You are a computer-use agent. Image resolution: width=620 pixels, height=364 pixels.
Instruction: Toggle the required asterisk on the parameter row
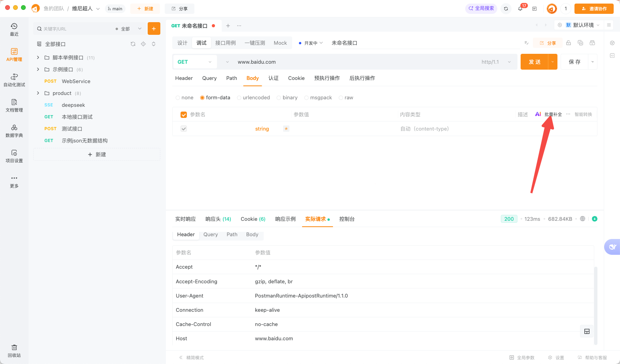286,129
